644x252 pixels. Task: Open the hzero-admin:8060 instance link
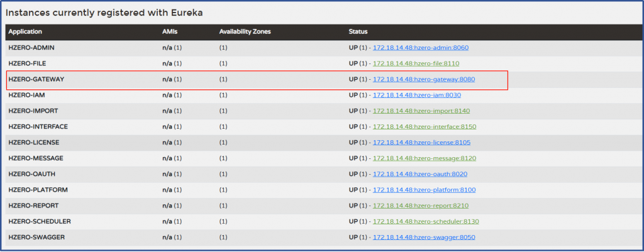421,48
